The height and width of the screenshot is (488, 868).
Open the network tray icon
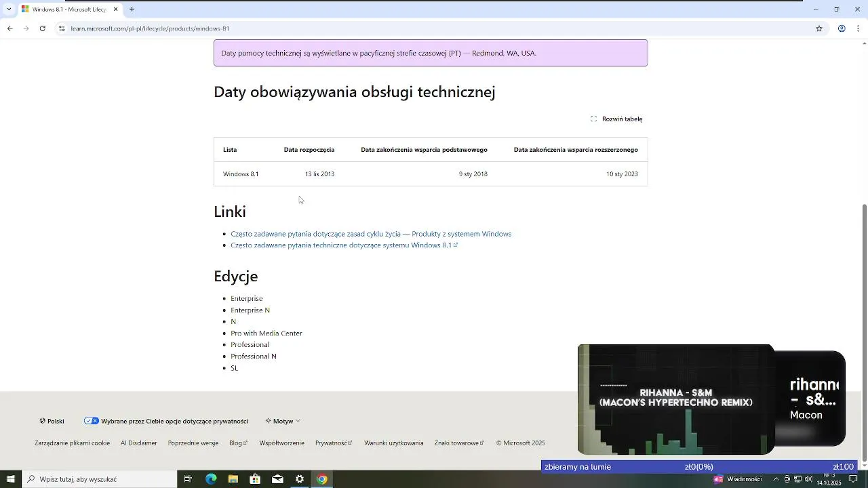(x=798, y=479)
